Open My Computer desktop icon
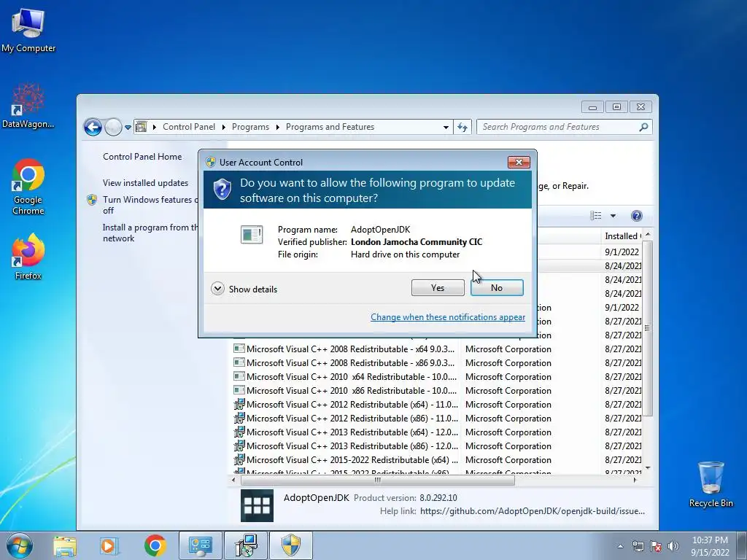747x560 pixels. click(x=28, y=31)
